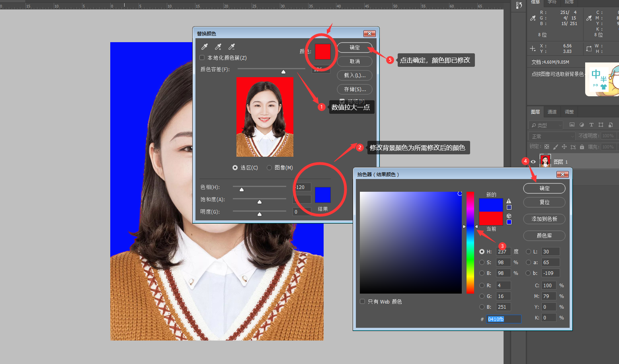Open the layer filter 类型 dropdown

[546, 125]
